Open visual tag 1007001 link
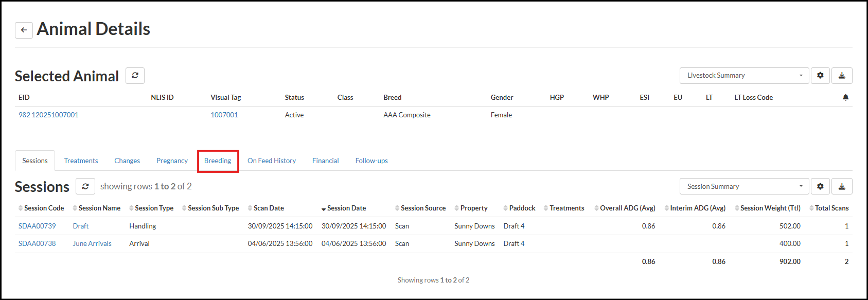868x300 pixels. click(224, 115)
